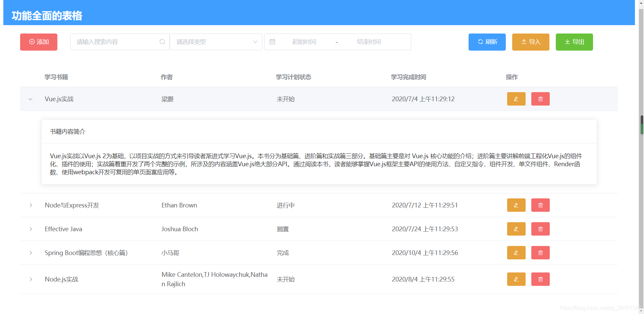Click the 搁置 status cell
Viewport: 644px width, 314px height.
tap(283, 229)
